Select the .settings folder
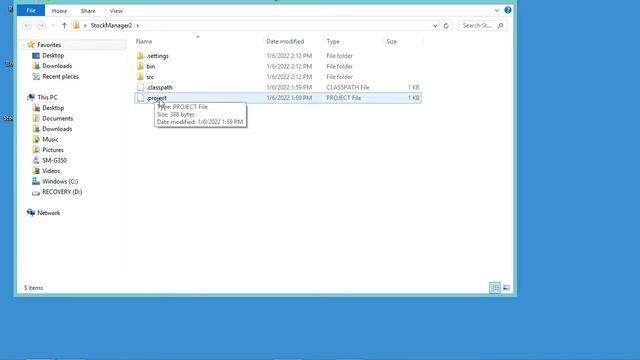Image resolution: width=640 pixels, height=360 pixels. pos(157,56)
